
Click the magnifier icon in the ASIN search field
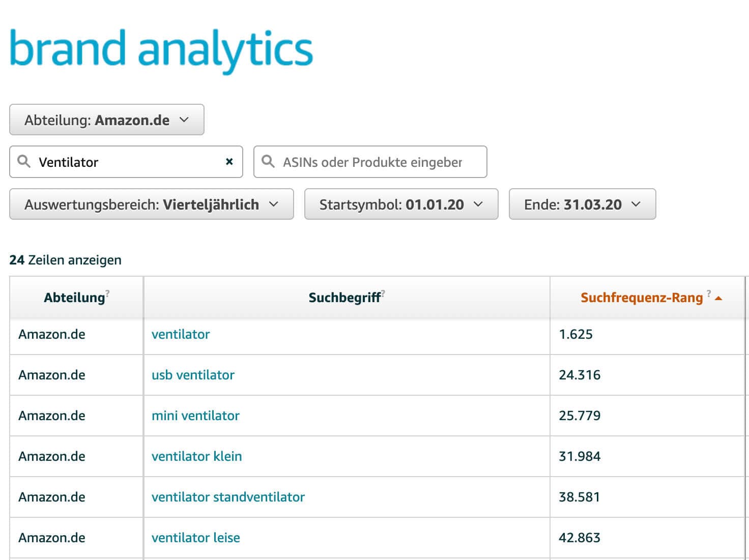(x=268, y=162)
